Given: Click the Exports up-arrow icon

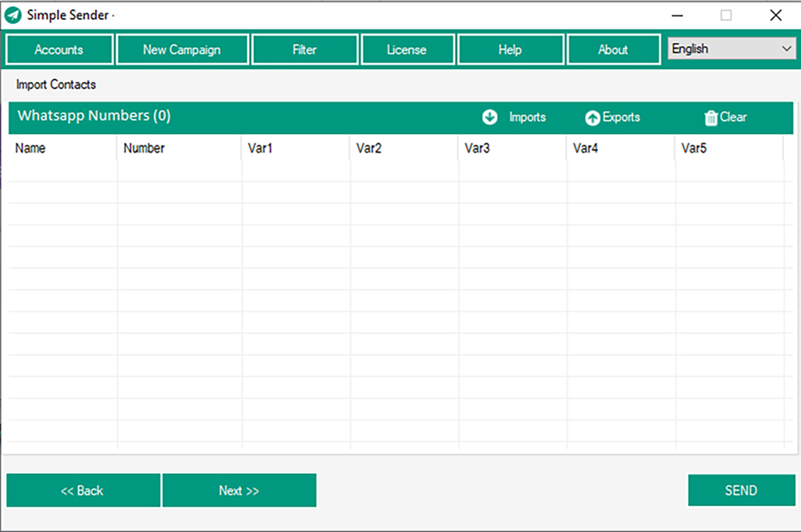Looking at the screenshot, I should pos(592,118).
